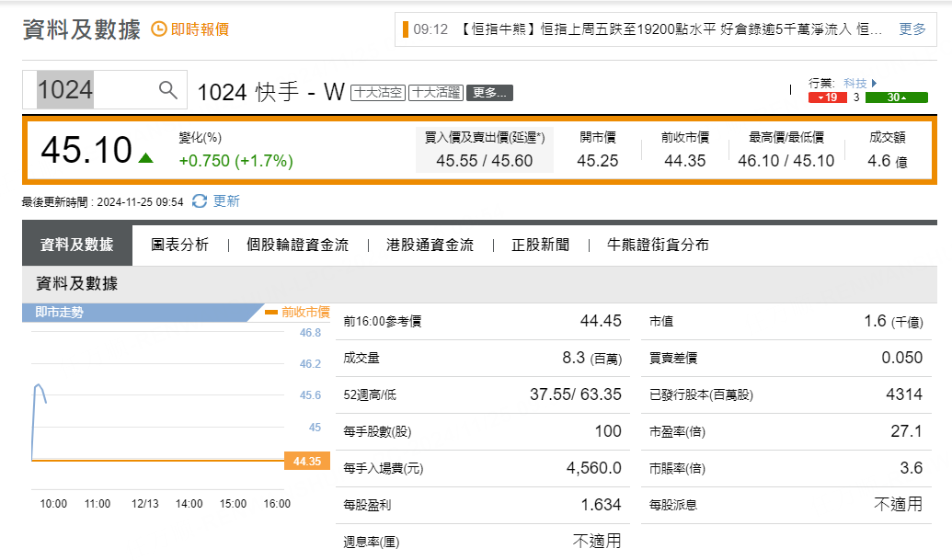The image size is (952, 560).
Task: Click the 已發行股本 value 4314
Action: (904, 394)
